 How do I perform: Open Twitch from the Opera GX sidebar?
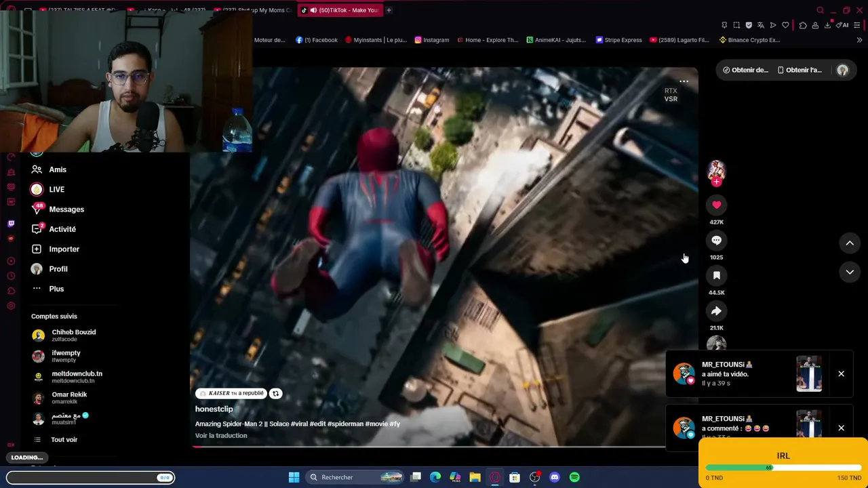pyautogui.click(x=11, y=224)
